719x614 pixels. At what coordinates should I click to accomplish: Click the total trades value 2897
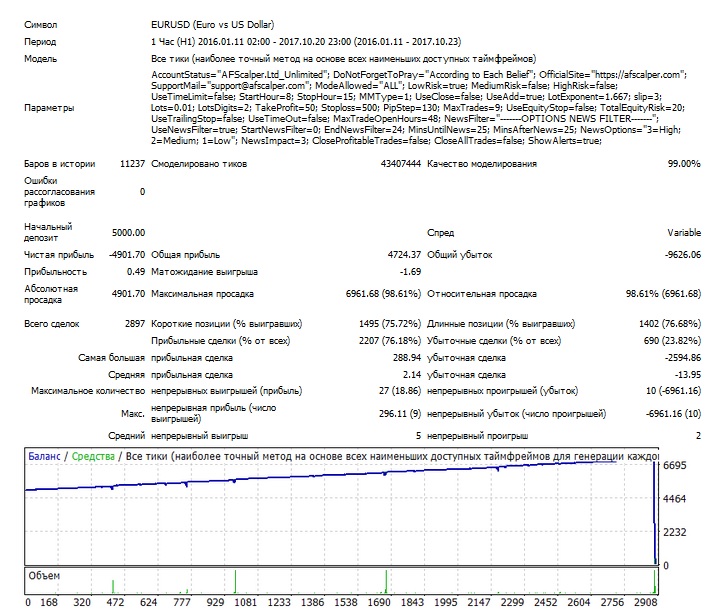135,324
